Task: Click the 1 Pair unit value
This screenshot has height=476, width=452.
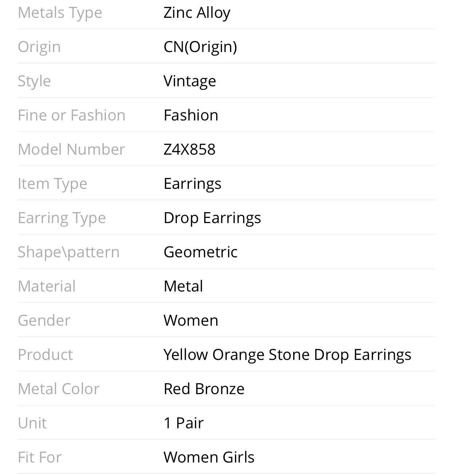Action: coord(183,423)
